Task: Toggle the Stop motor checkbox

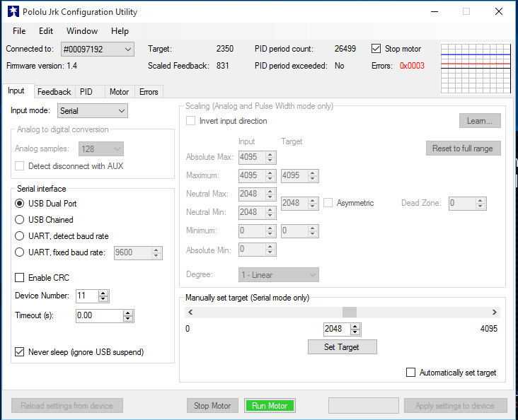Action: point(376,49)
